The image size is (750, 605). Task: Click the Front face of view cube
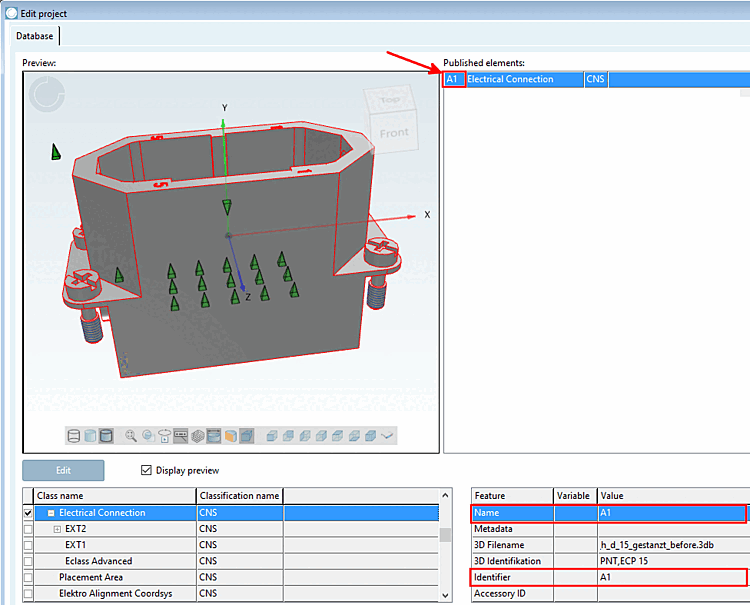pos(394,132)
